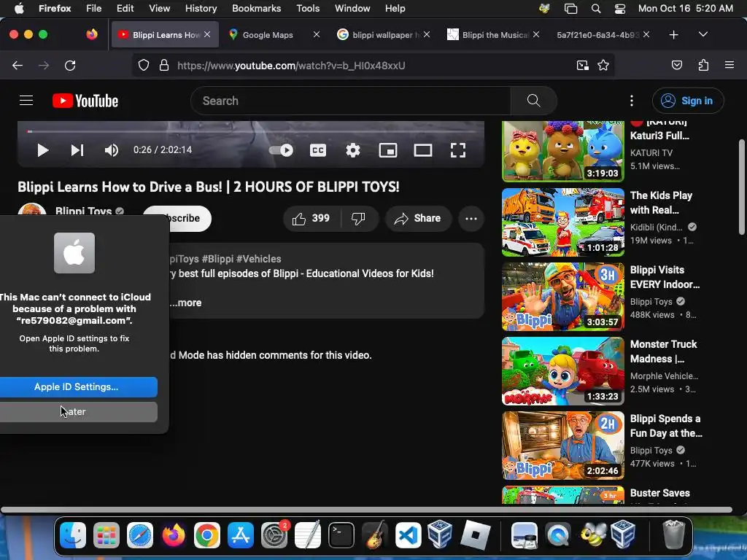Open Control Center in menu bar
Screen dimensions: 747x560
620,8
